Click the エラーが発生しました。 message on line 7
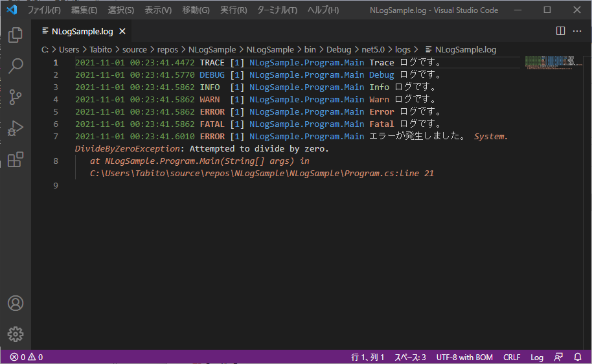Viewport: 592px width, 364px height. [x=417, y=136]
